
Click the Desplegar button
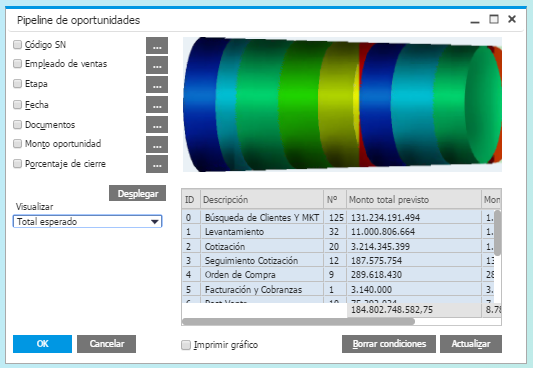tap(138, 193)
